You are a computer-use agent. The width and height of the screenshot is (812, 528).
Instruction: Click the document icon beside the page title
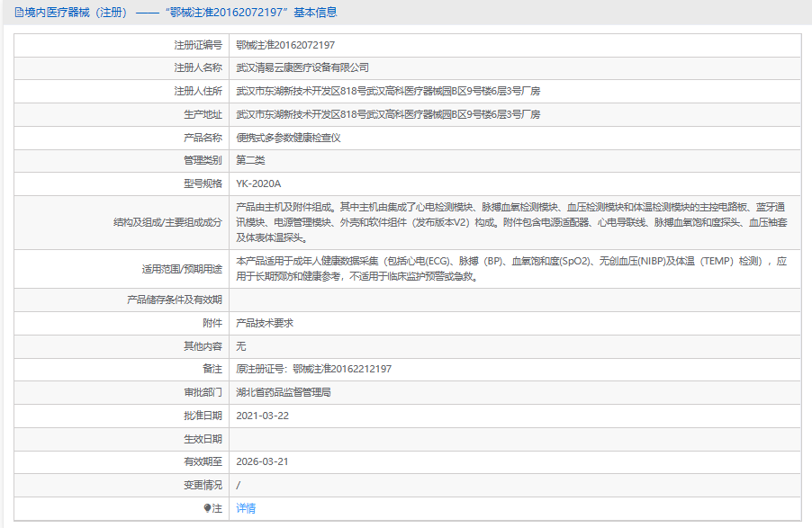click(19, 13)
